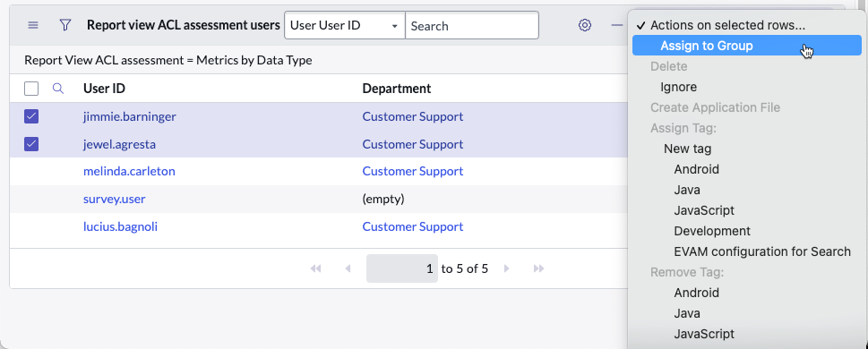Remove the Java tag
Viewport: 868px width, 349px height.
687,313
